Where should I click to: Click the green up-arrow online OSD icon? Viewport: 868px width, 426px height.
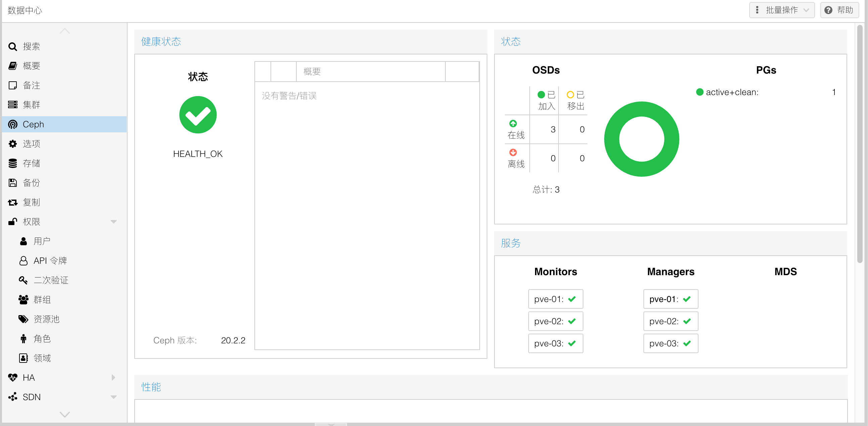pos(513,123)
